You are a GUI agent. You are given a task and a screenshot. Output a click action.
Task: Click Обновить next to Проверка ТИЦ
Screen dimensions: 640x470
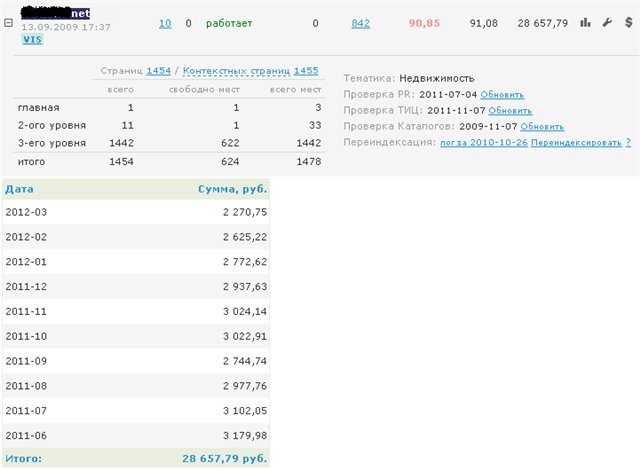click(x=509, y=110)
